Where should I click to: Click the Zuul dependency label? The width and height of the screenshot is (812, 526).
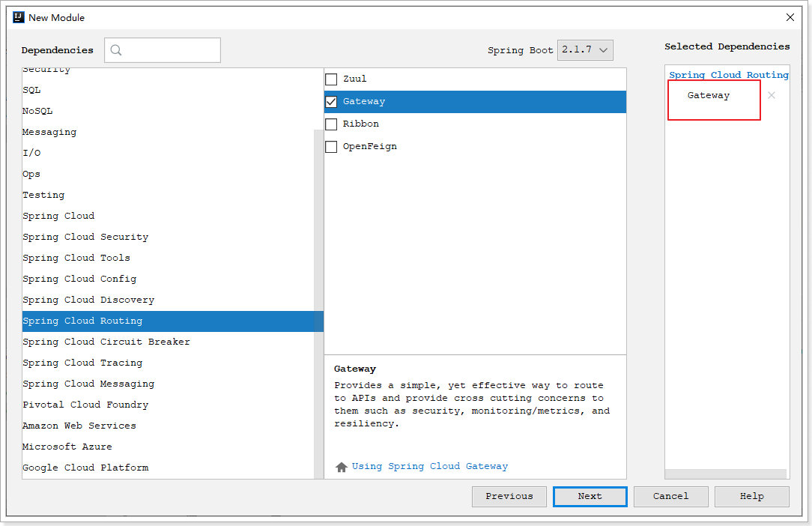tap(355, 79)
